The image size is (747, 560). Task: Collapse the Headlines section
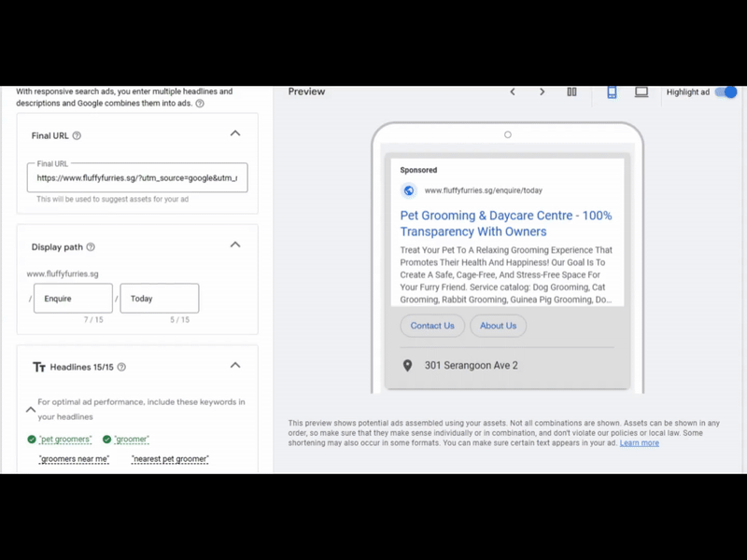tap(235, 366)
